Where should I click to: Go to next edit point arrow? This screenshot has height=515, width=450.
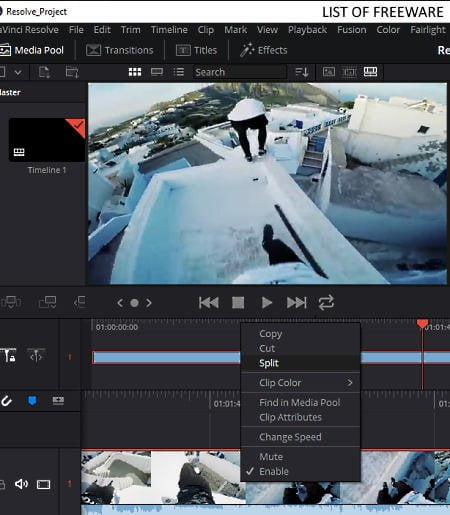[149, 303]
